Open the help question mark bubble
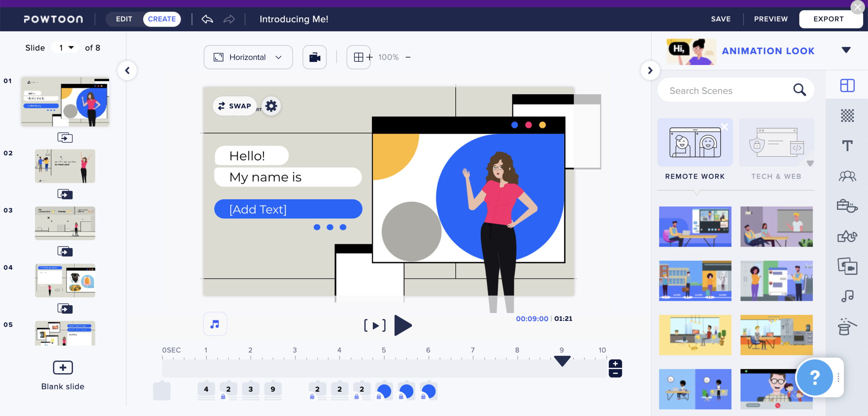Viewport: 868px width, 416px height. click(814, 377)
